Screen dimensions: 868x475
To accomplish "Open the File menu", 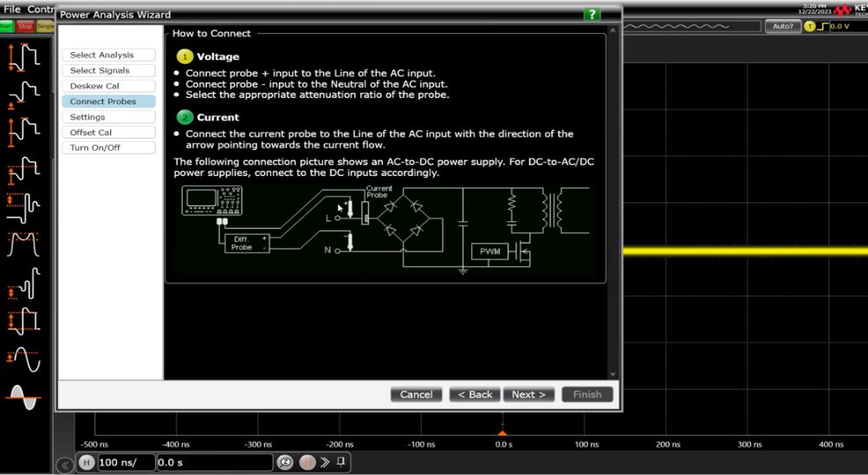I will pos(12,9).
